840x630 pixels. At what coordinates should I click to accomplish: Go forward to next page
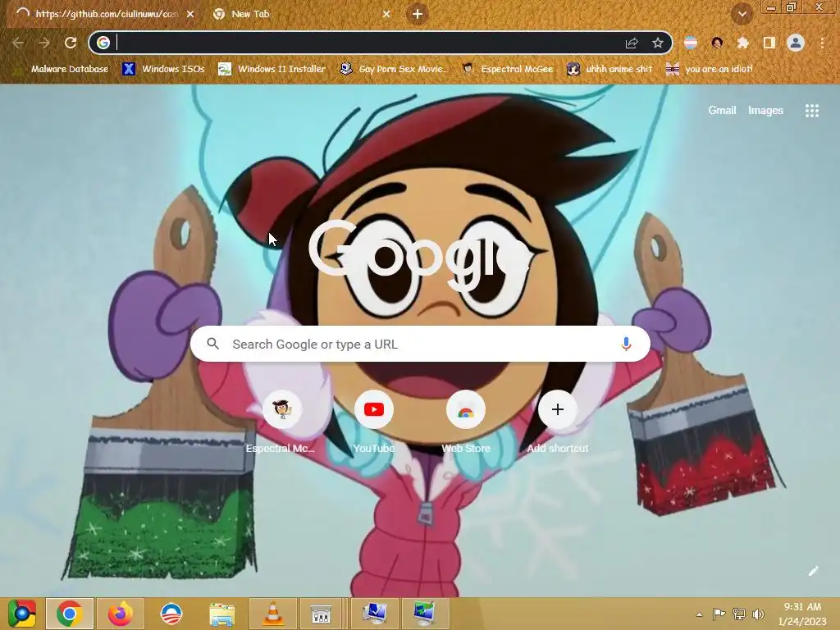[x=44, y=43]
